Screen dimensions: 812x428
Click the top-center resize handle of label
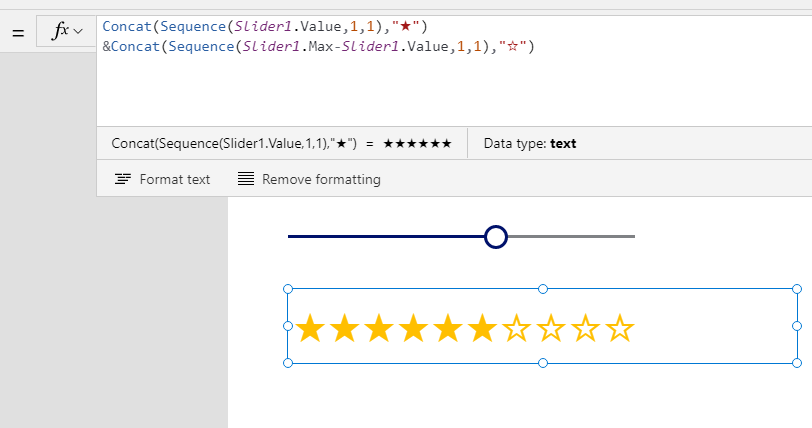coord(543,289)
